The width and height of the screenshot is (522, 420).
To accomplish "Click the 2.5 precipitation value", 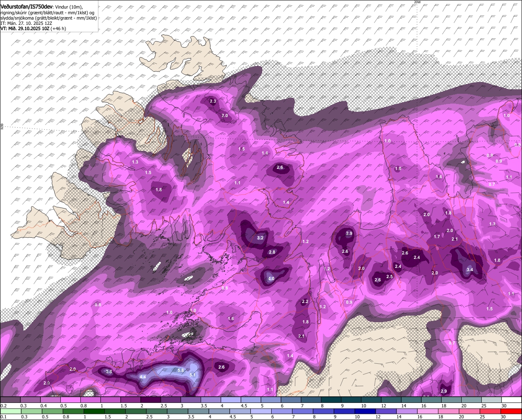I will point(389,276).
